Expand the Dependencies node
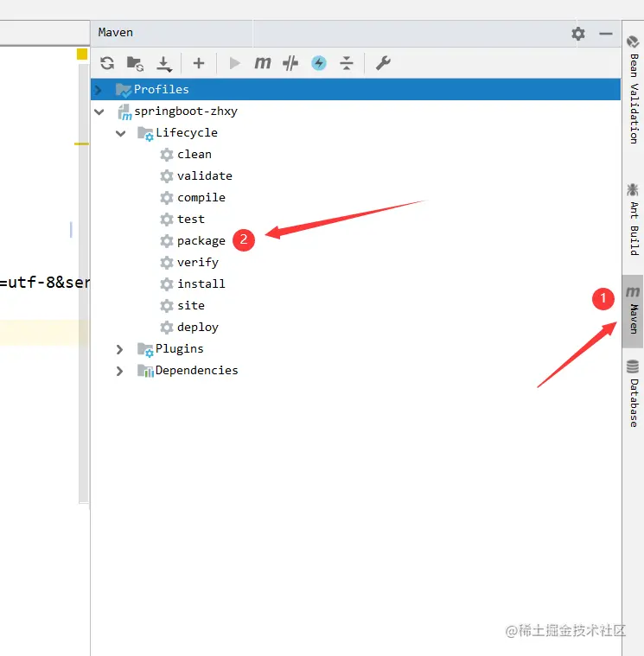The image size is (644, 656). point(119,371)
